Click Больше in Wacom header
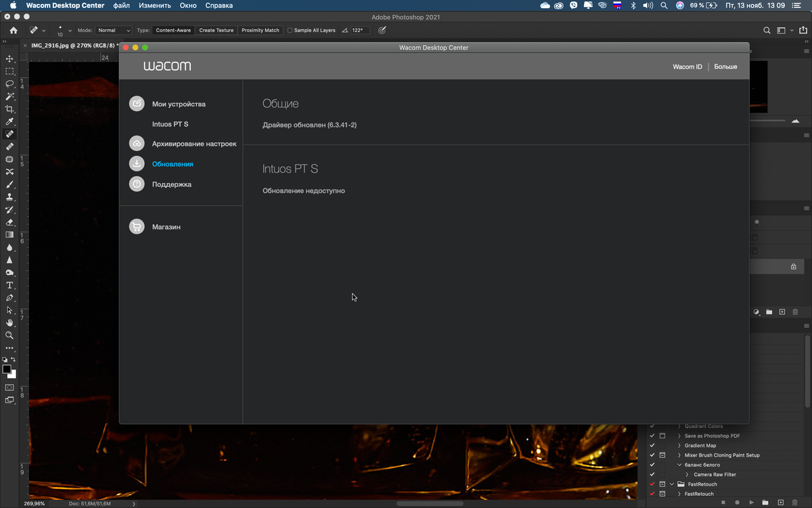This screenshot has height=508, width=812. coord(725,67)
